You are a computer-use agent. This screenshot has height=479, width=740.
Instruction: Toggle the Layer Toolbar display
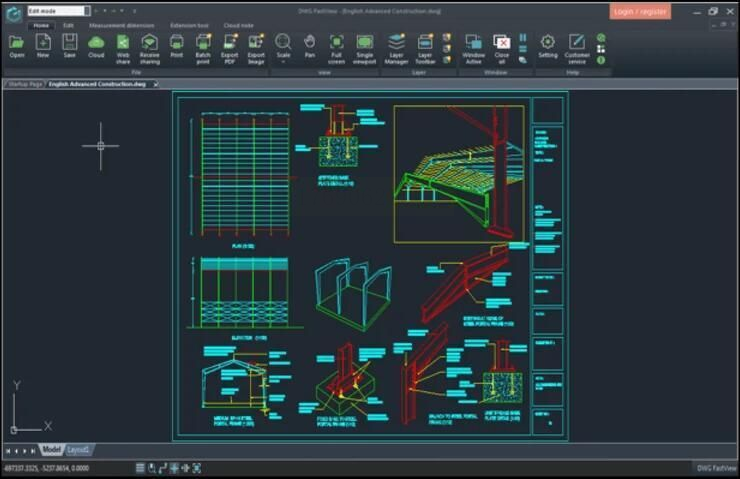[425, 46]
